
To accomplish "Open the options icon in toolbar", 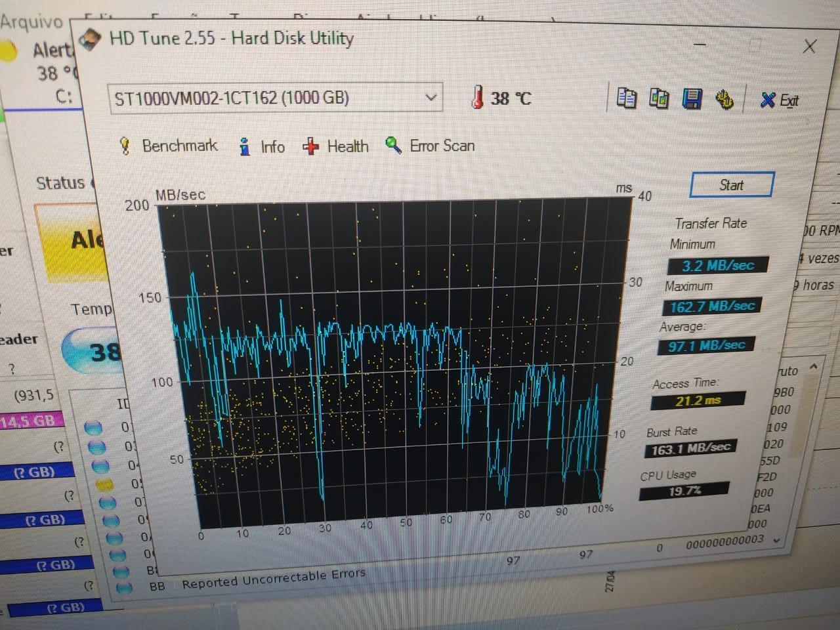I will point(724,100).
